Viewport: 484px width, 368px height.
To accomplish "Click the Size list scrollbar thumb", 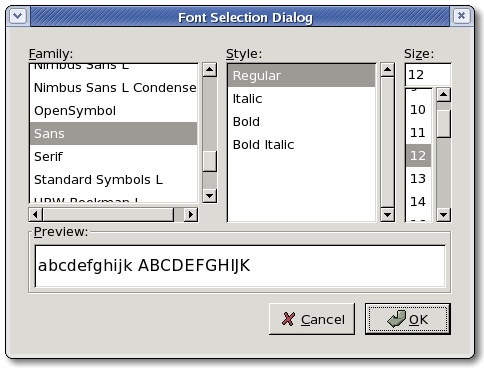I will [x=444, y=124].
